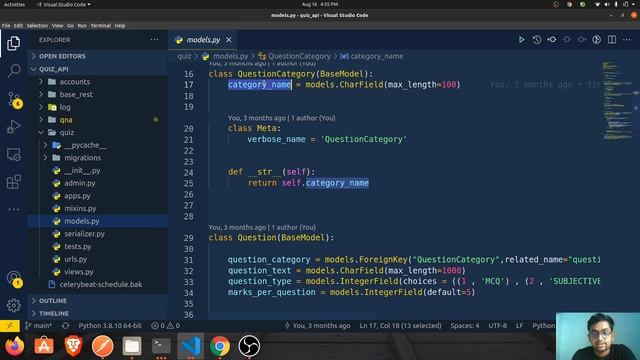Change end of line sequence LF
This screenshot has width=640, height=360.
pyautogui.click(x=520, y=326)
